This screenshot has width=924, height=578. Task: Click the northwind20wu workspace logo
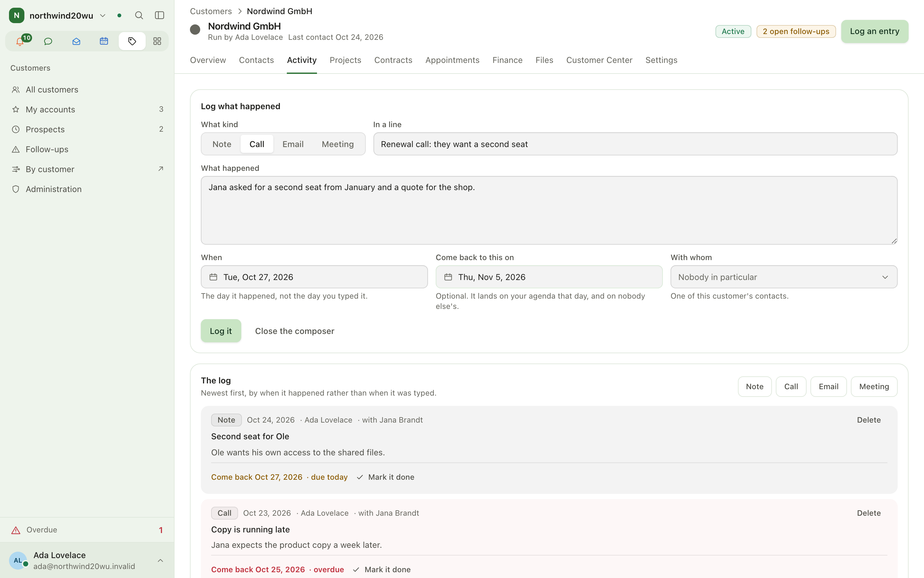(x=16, y=15)
